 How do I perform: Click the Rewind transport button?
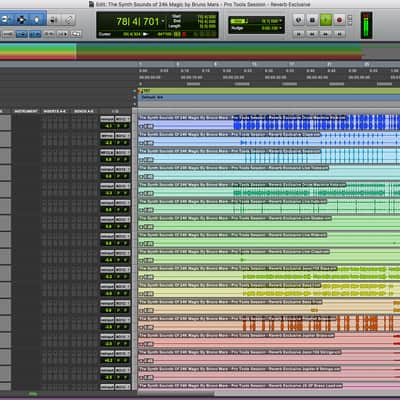click(x=312, y=34)
